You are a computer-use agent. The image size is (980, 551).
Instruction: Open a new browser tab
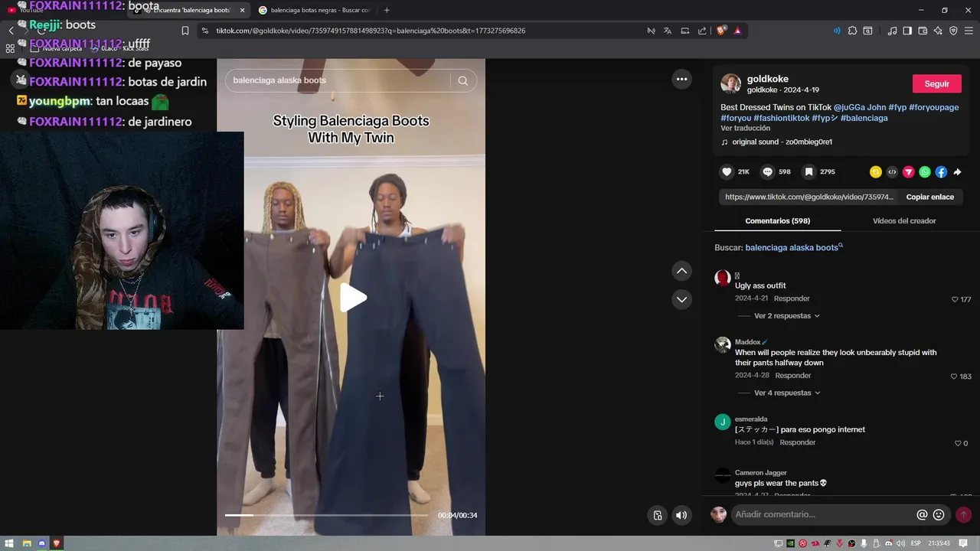[x=387, y=10]
